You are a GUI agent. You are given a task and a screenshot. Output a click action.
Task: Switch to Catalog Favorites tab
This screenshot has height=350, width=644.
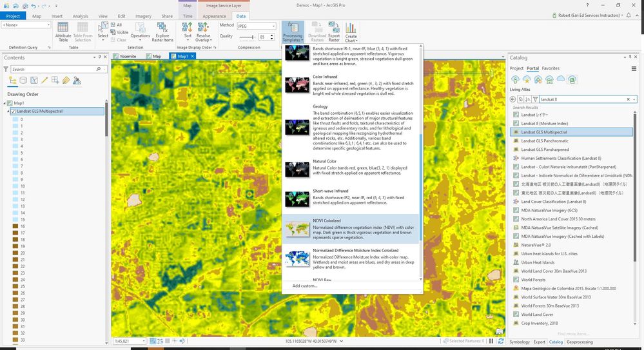click(551, 68)
